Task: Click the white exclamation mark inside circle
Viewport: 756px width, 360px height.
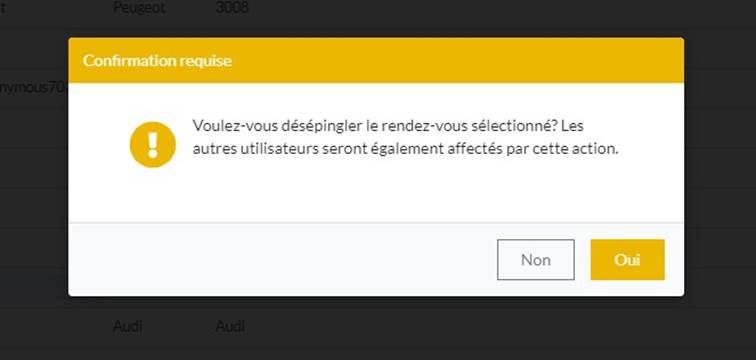Action: click(153, 145)
